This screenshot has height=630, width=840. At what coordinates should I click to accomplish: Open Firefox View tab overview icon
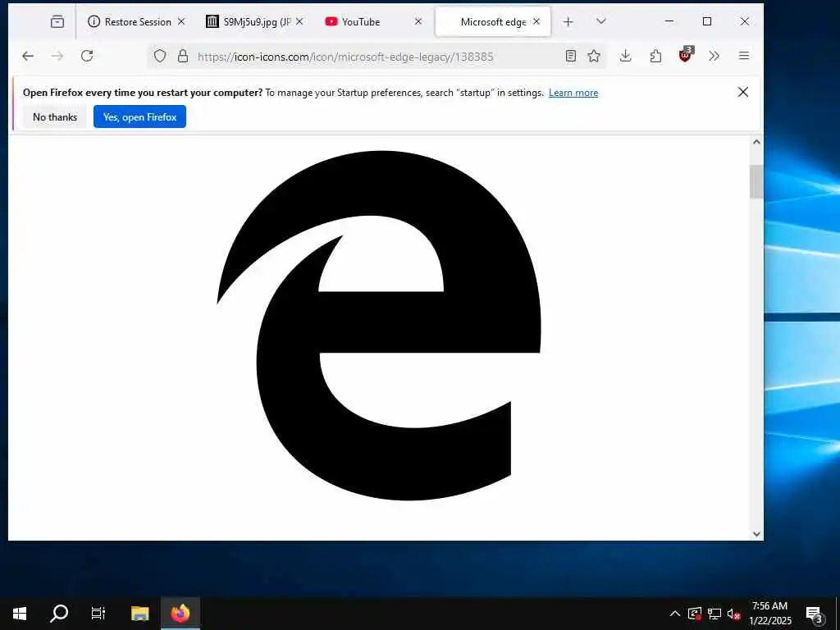(57, 21)
